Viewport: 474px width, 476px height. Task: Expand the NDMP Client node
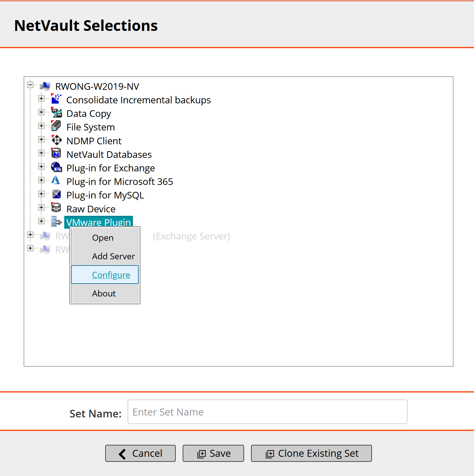(x=41, y=139)
